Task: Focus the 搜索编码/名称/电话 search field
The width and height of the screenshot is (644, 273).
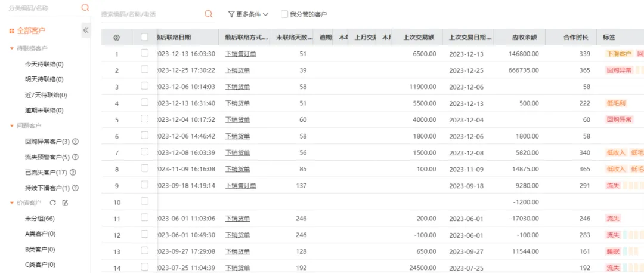Action: pos(152,14)
